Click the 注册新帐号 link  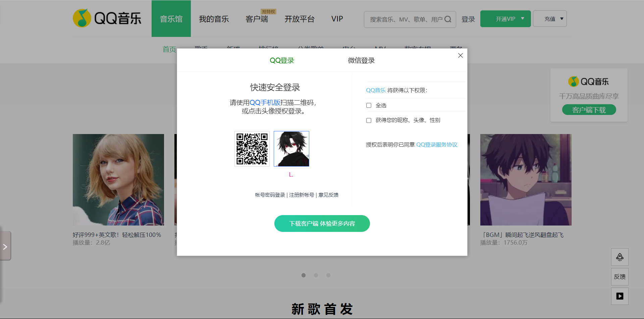pos(302,195)
